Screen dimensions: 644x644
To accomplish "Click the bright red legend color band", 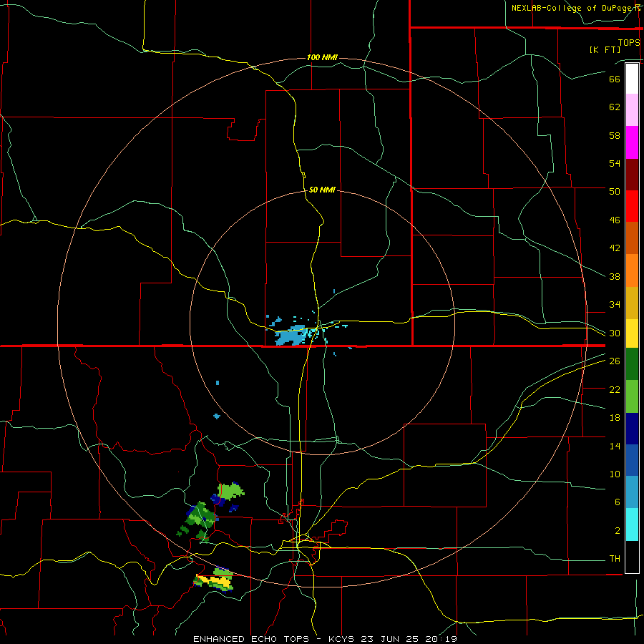I will click(x=632, y=206).
